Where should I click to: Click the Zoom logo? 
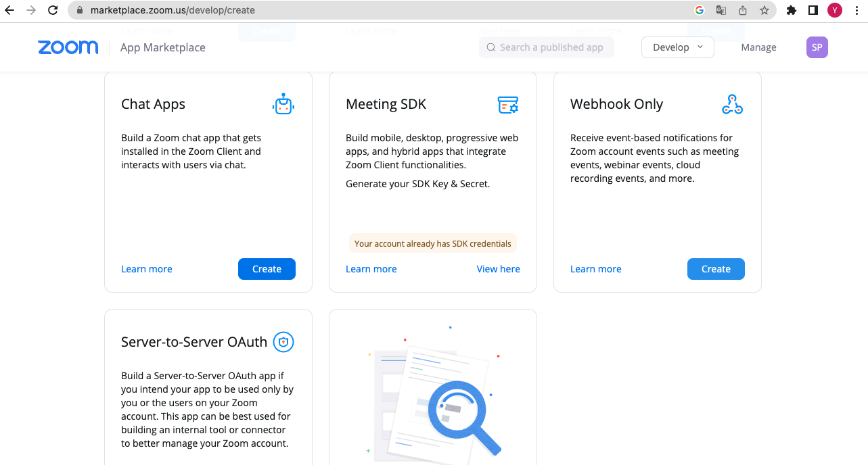[x=68, y=47]
